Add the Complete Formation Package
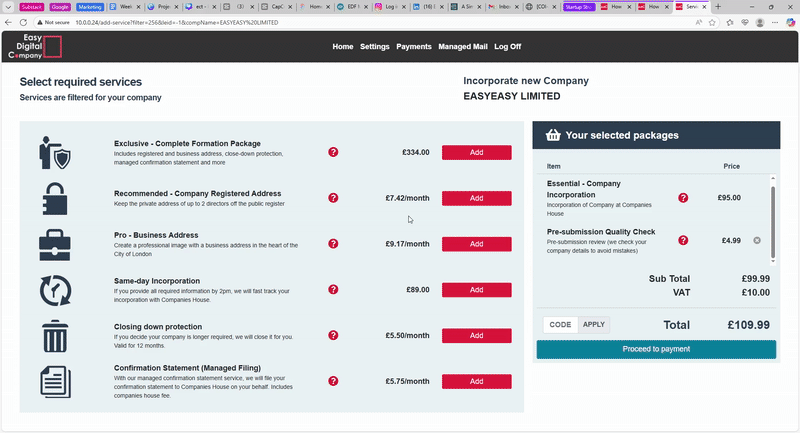The image size is (800, 433). tap(476, 152)
